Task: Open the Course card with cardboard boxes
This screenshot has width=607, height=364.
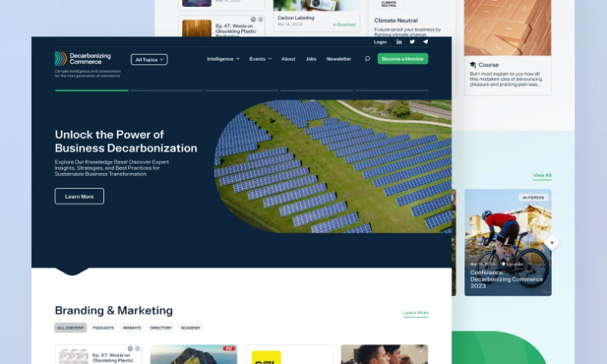Action: click(508, 47)
